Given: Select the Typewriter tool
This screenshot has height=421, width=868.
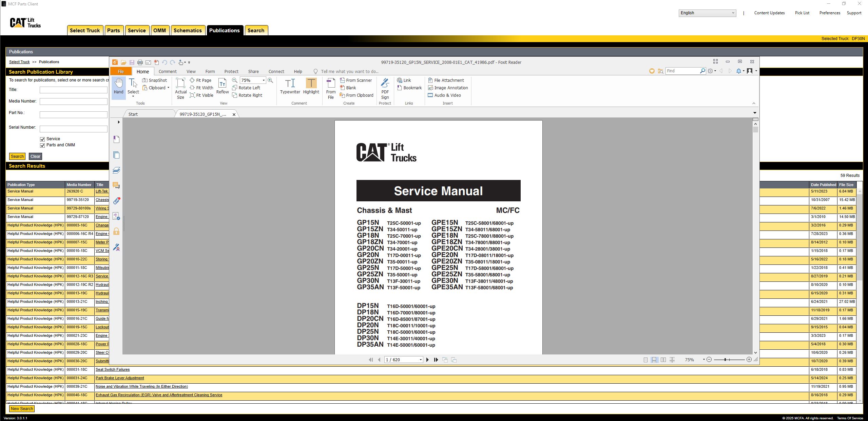Looking at the screenshot, I should pyautogui.click(x=290, y=86).
